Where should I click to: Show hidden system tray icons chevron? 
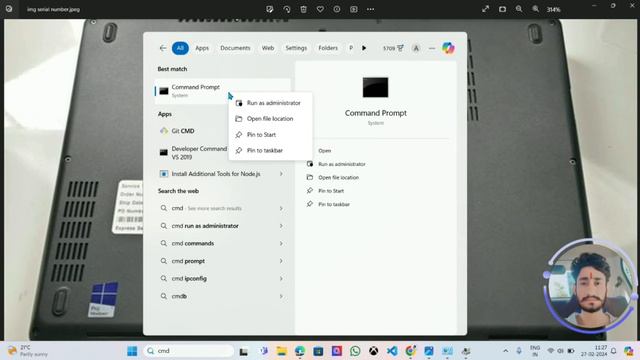pyautogui.click(x=505, y=351)
